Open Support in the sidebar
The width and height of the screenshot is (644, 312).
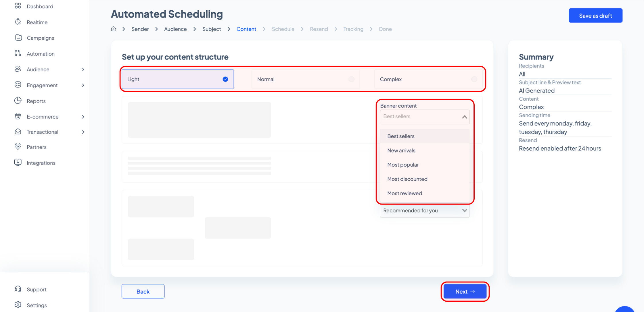[x=37, y=289]
